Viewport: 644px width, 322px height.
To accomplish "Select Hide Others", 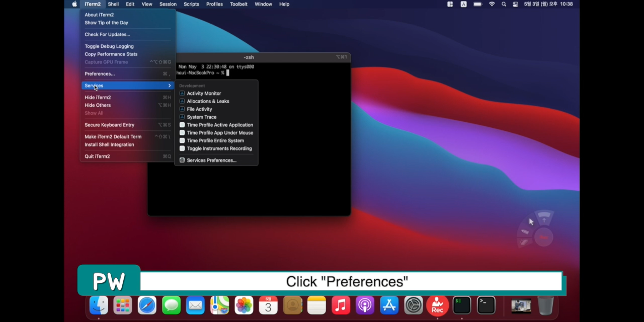I will [128, 105].
